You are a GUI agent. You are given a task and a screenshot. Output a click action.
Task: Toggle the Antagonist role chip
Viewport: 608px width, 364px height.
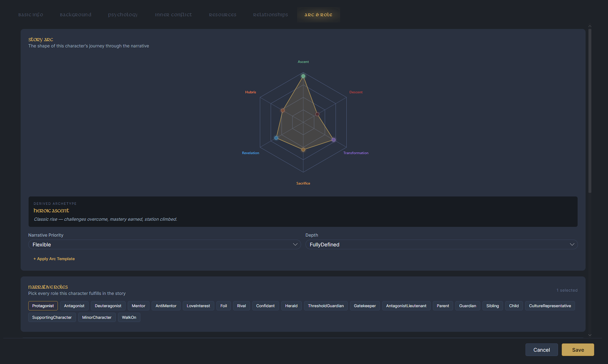pyautogui.click(x=74, y=306)
